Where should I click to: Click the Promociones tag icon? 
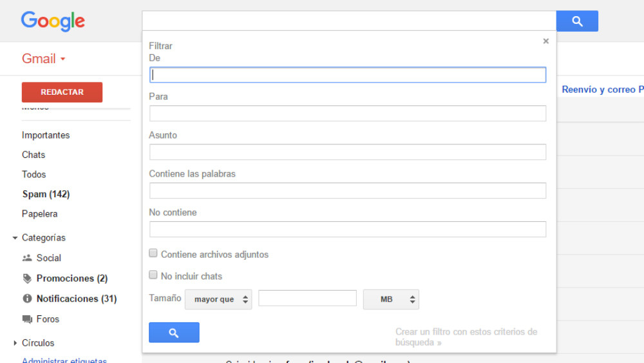(27, 279)
